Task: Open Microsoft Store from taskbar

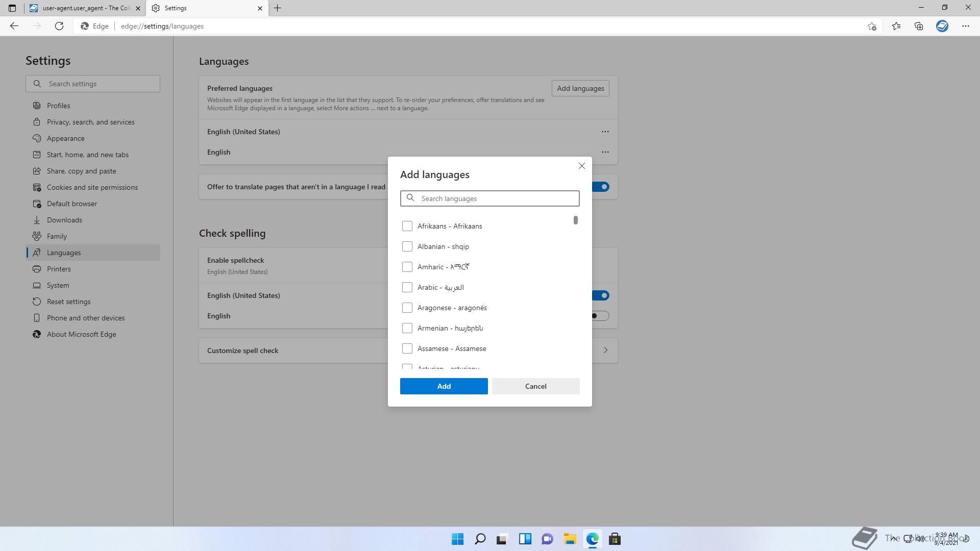Action: (x=615, y=539)
